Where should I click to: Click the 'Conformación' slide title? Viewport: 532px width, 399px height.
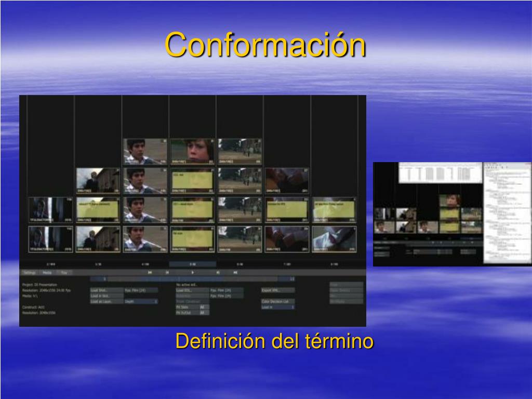[x=265, y=45]
